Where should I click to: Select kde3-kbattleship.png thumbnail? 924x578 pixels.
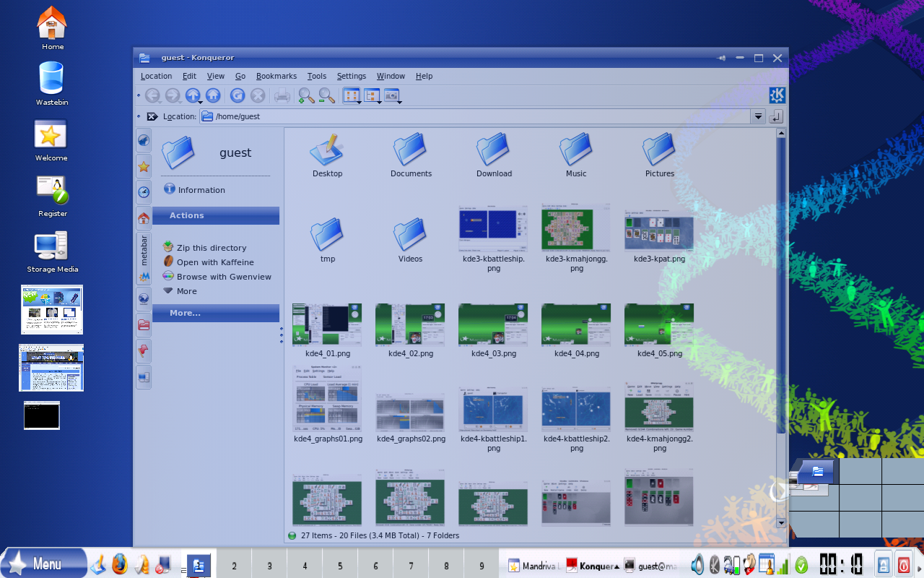(x=494, y=228)
